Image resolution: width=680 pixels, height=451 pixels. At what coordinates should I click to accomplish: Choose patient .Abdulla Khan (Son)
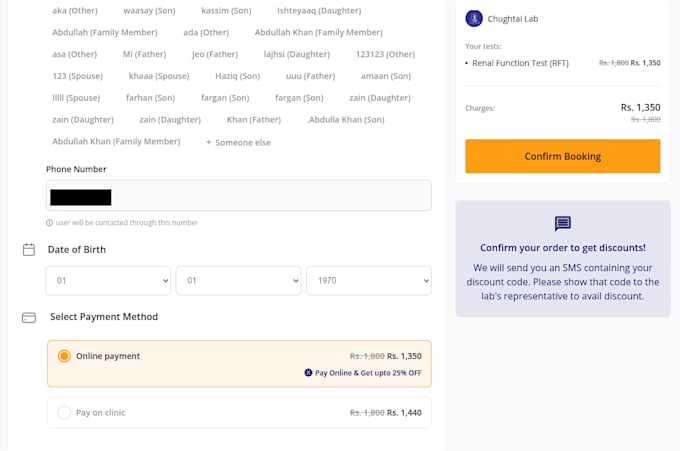tap(346, 119)
